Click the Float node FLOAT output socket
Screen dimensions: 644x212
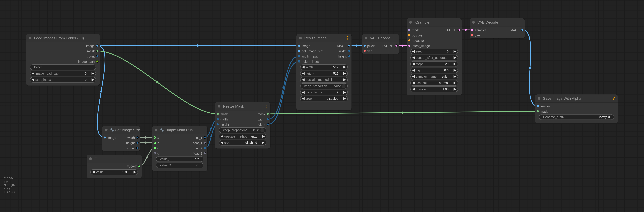coord(139,167)
